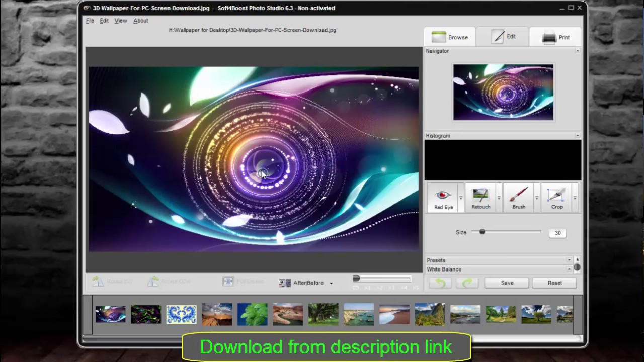Select the green mountain peaks thumbnail
The height and width of the screenshot is (362, 644).
click(x=430, y=314)
